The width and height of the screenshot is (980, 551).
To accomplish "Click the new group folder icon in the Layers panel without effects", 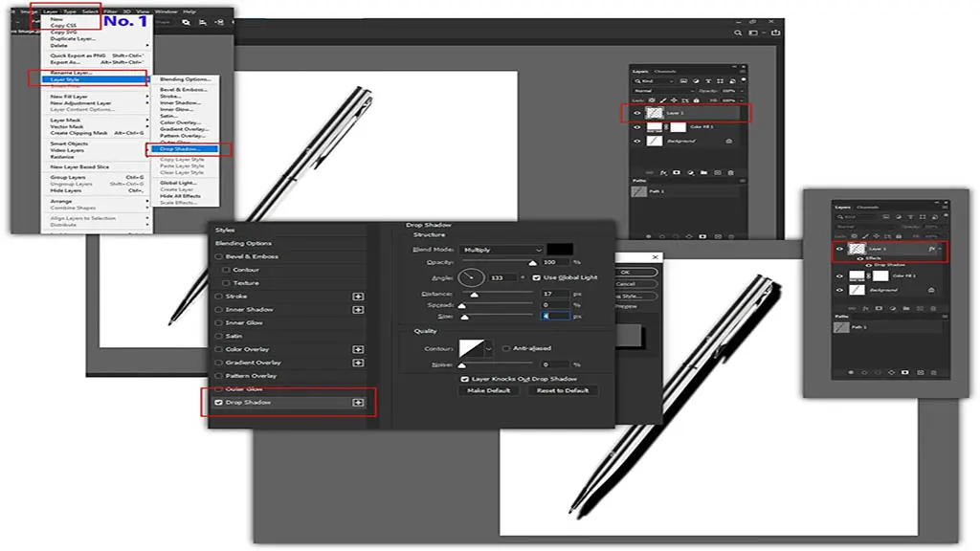I will (703, 173).
